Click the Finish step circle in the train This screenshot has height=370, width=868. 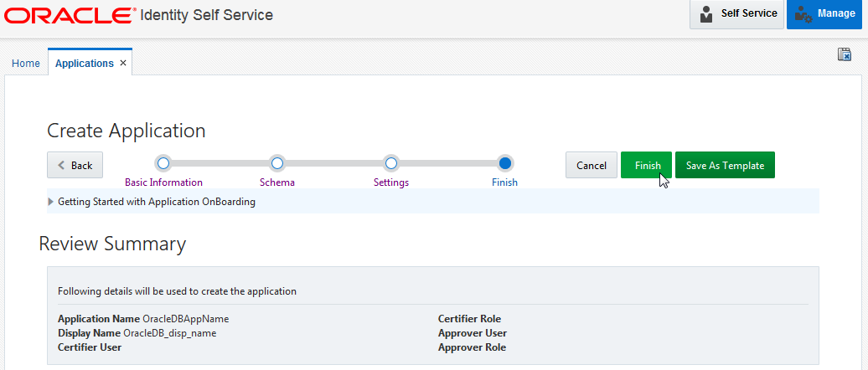504,162
